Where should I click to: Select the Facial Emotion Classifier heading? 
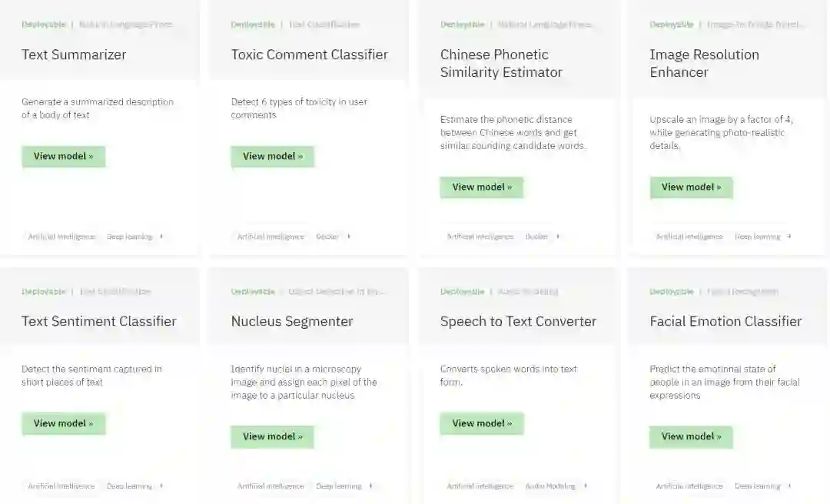725,321
